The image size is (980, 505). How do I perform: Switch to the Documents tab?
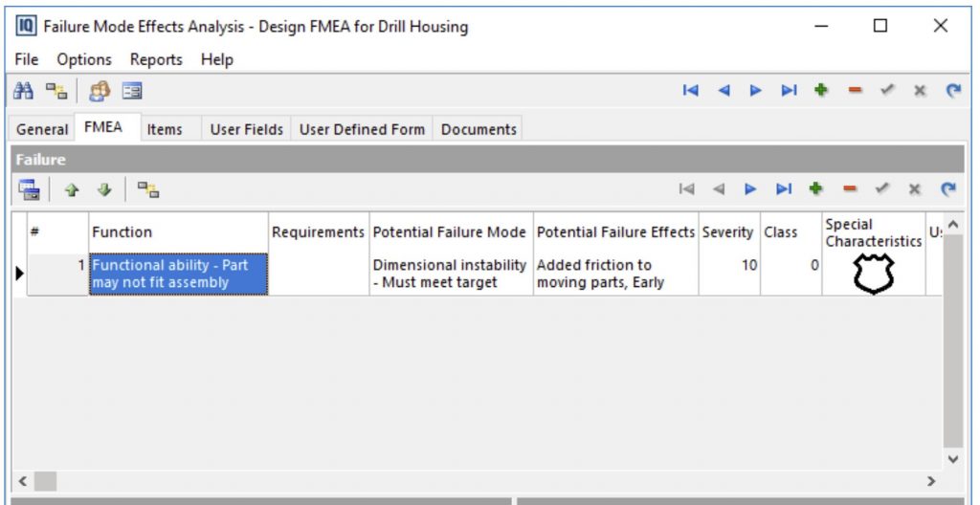[x=479, y=129]
